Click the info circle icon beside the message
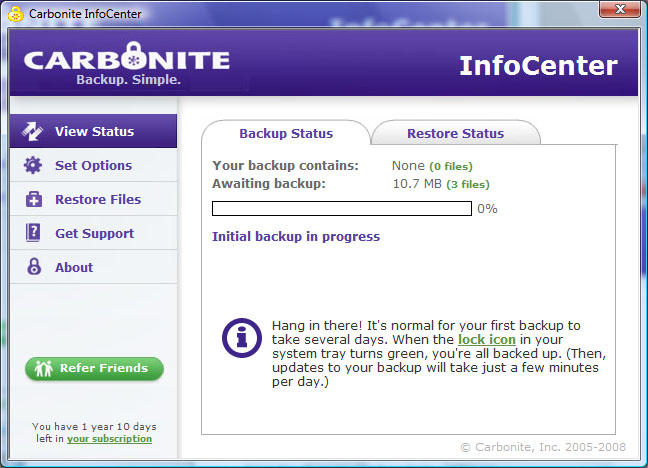648x468 pixels. point(242,338)
